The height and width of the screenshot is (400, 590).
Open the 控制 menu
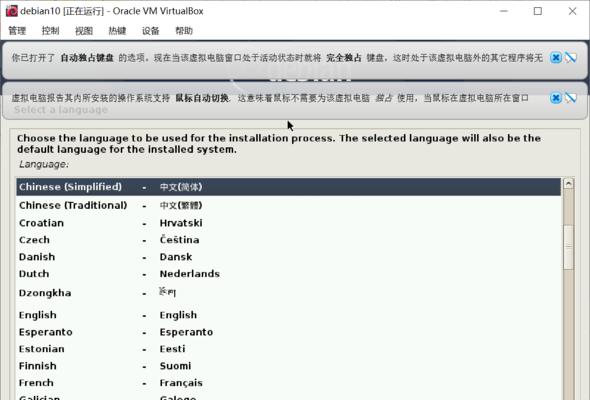click(x=50, y=30)
